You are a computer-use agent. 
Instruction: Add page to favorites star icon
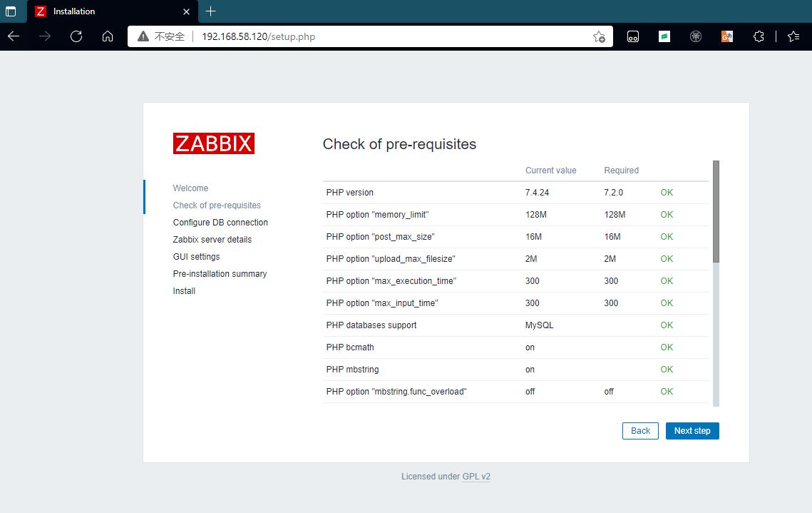[599, 37]
